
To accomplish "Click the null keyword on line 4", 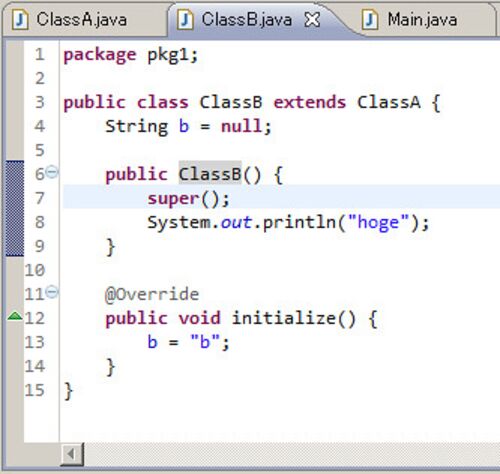I will click(242, 126).
